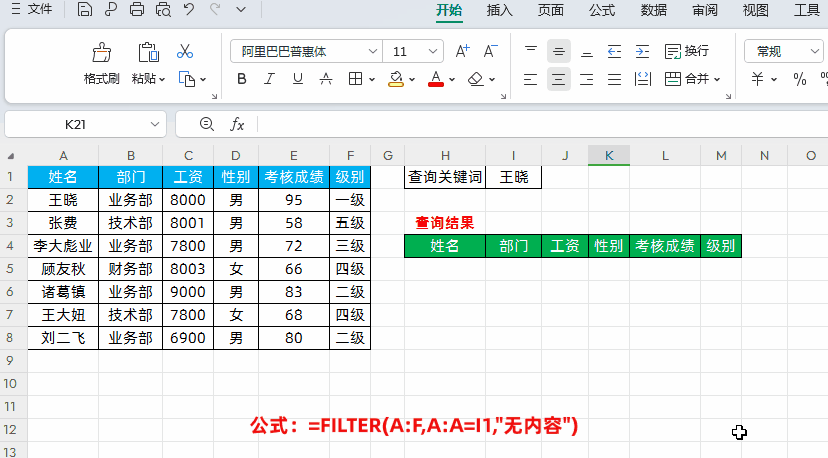828x458 pixels.
Task: Click the currency format ¥ icon
Action: point(757,79)
